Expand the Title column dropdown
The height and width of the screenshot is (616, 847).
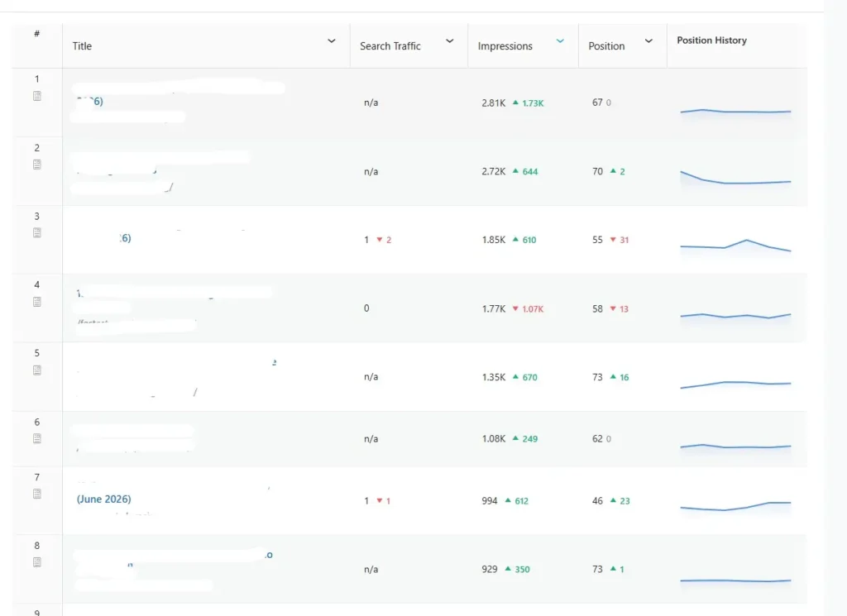pos(332,41)
